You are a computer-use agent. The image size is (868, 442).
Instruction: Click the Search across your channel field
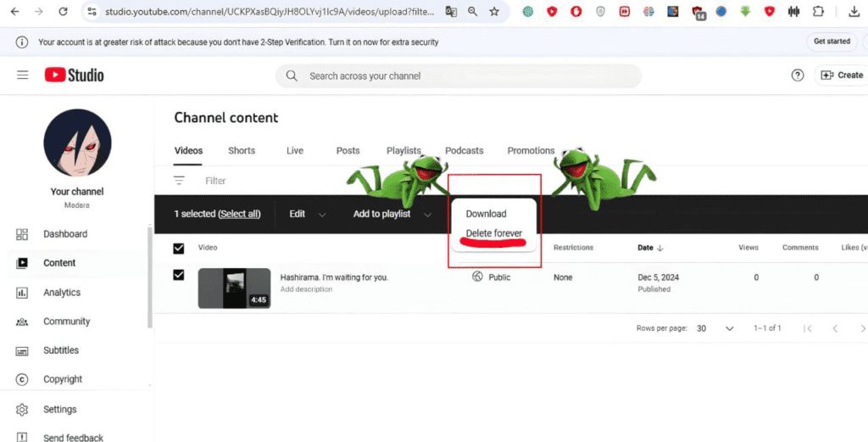(x=459, y=76)
